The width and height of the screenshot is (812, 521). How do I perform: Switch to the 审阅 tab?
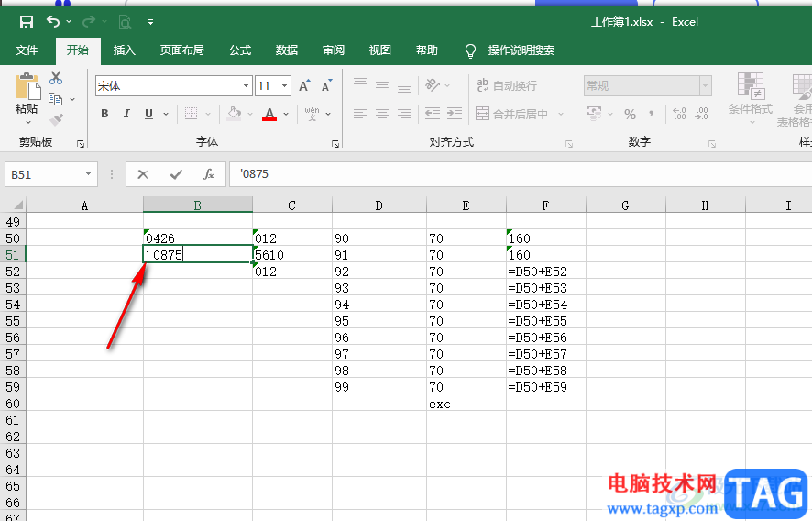pyautogui.click(x=334, y=50)
